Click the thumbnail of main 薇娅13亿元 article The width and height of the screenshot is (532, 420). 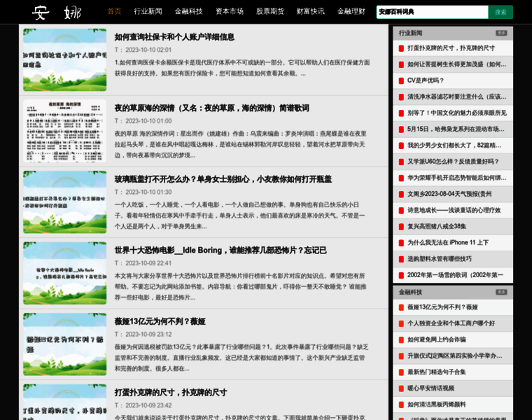pos(65,344)
